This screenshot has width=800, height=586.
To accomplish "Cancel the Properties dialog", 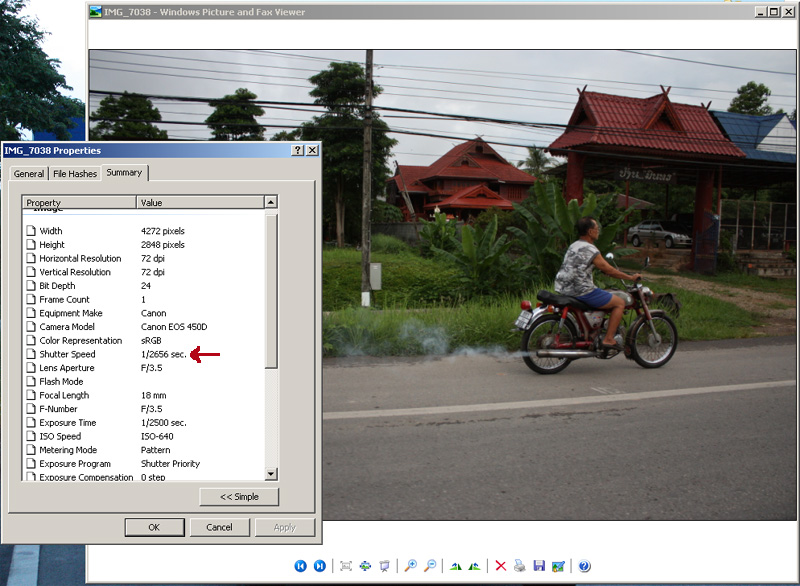I will [x=219, y=527].
